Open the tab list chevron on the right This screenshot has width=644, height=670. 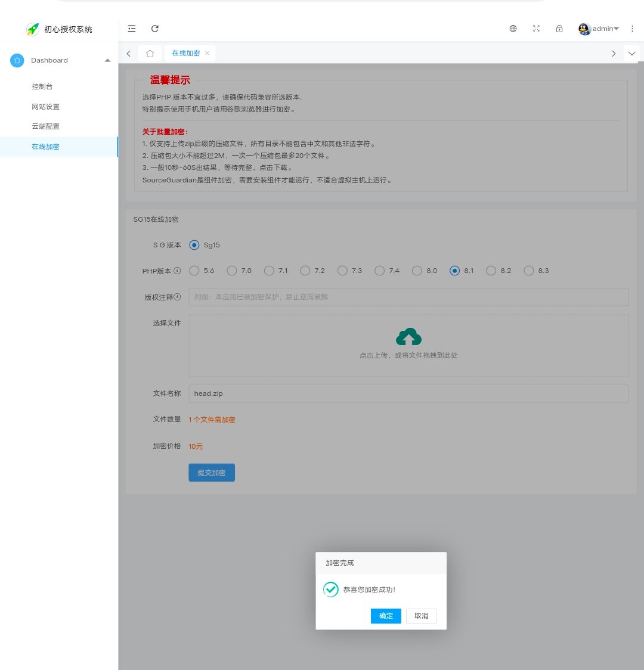[631, 53]
